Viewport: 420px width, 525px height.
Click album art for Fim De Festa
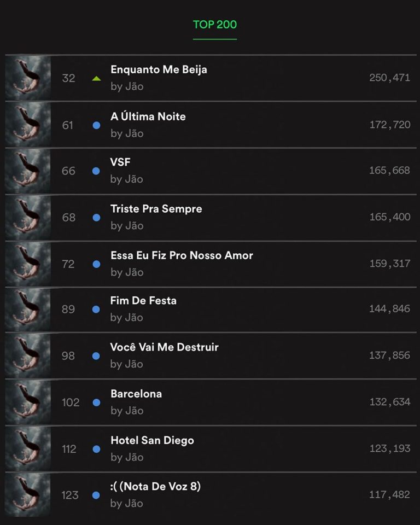coord(28,310)
